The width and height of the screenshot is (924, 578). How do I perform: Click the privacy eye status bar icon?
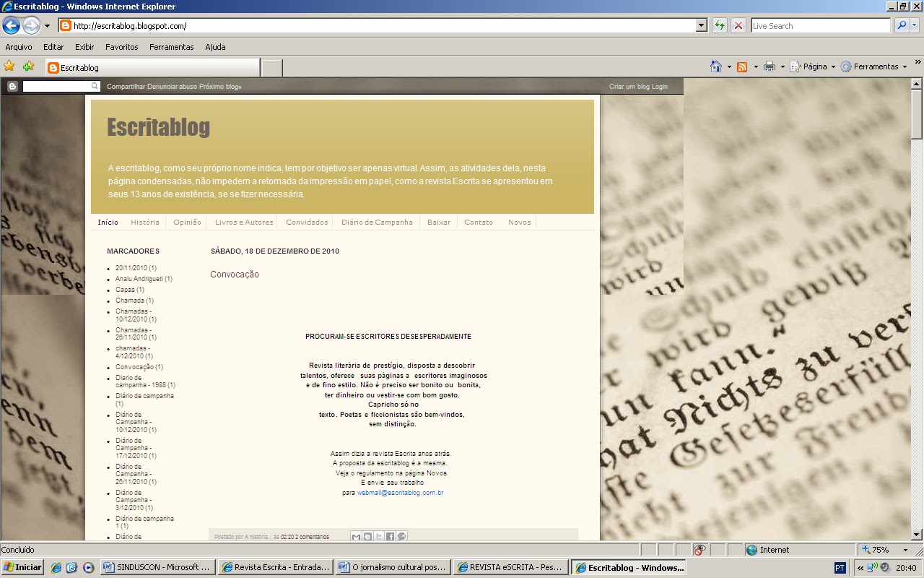point(699,550)
